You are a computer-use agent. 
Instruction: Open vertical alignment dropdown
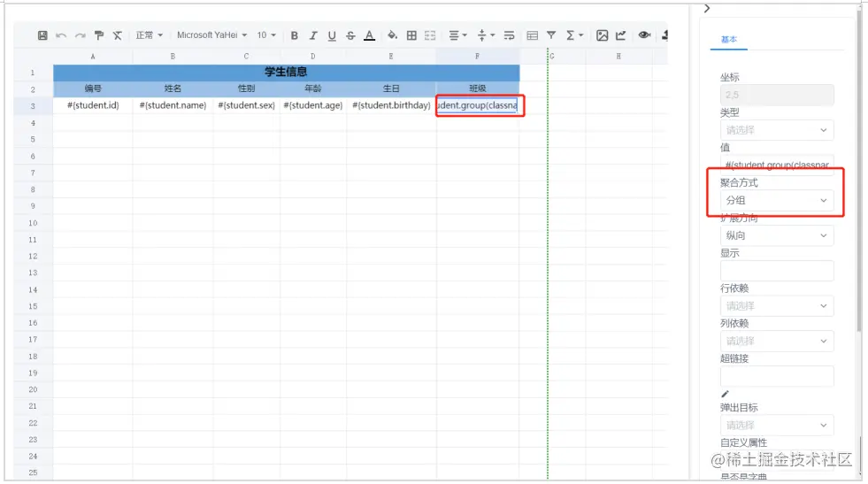pyautogui.click(x=486, y=35)
